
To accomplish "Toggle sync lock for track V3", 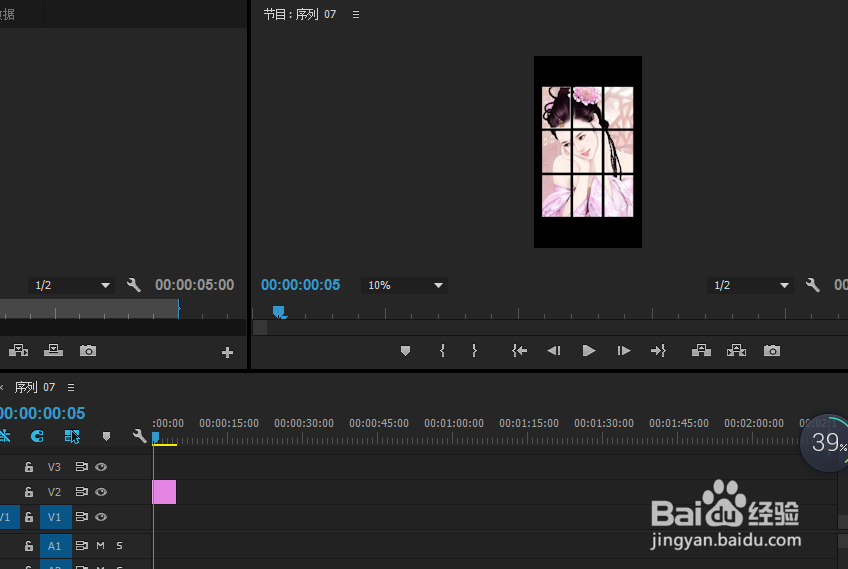I will [82, 467].
